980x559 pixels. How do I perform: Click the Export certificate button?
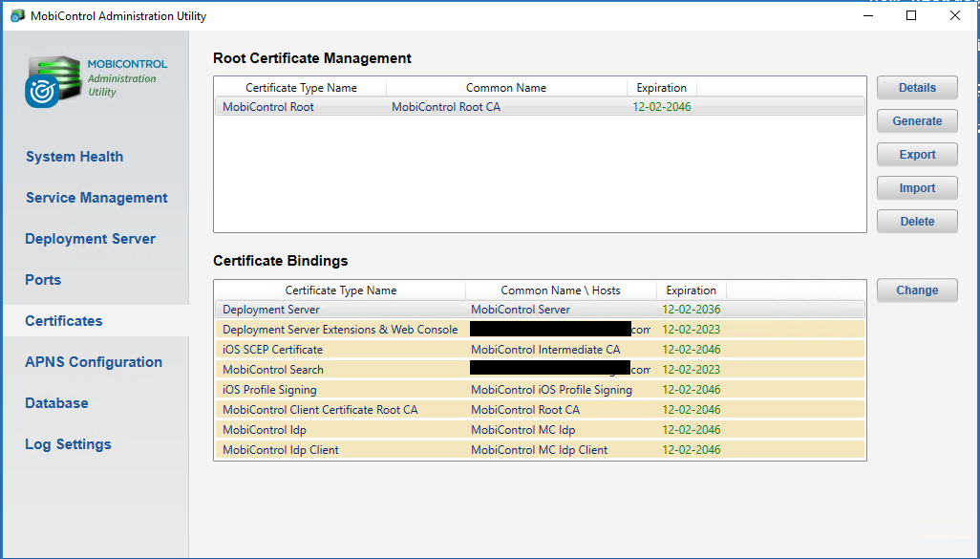point(917,155)
